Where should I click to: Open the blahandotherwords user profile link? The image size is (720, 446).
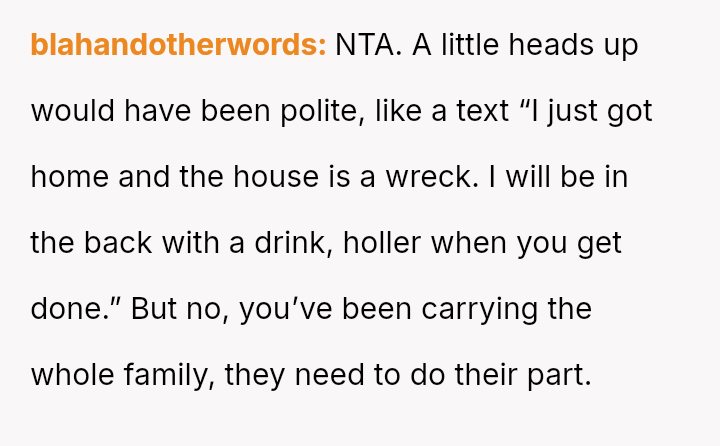point(178,45)
